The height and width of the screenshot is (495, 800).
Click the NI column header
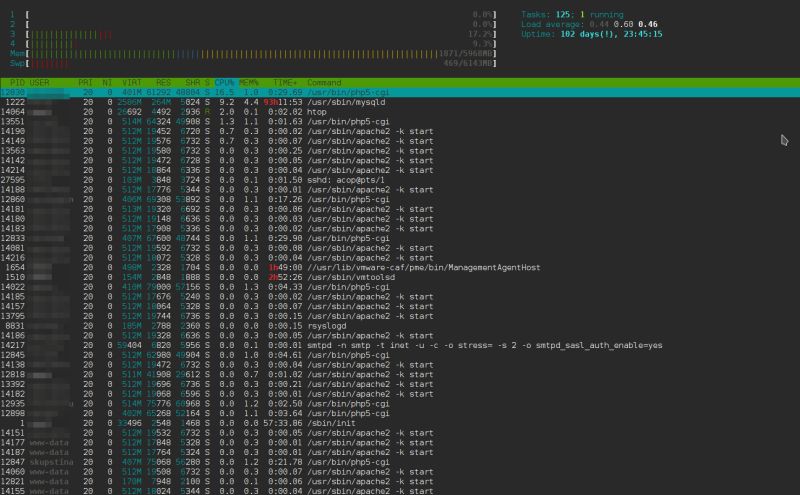(107, 83)
